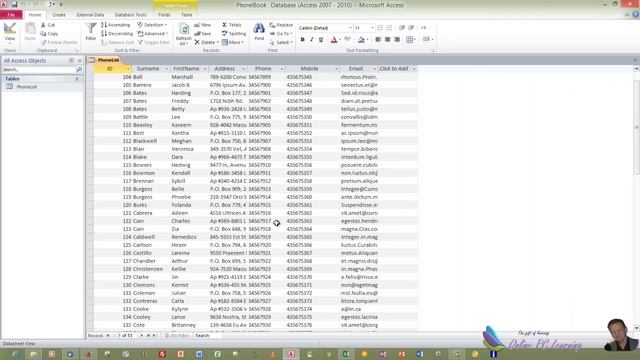640x360 pixels.
Task: Click the Copy icon
Action: tap(43, 33)
